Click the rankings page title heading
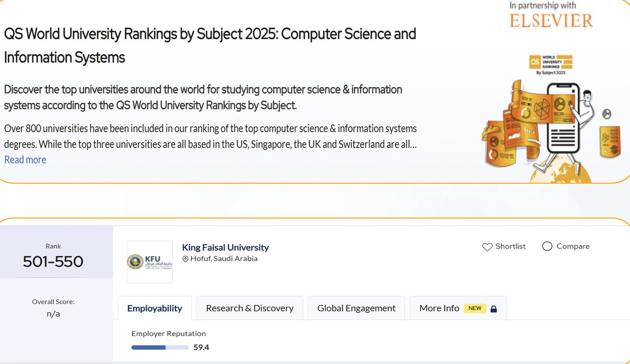The width and height of the screenshot is (630, 364). click(x=210, y=45)
